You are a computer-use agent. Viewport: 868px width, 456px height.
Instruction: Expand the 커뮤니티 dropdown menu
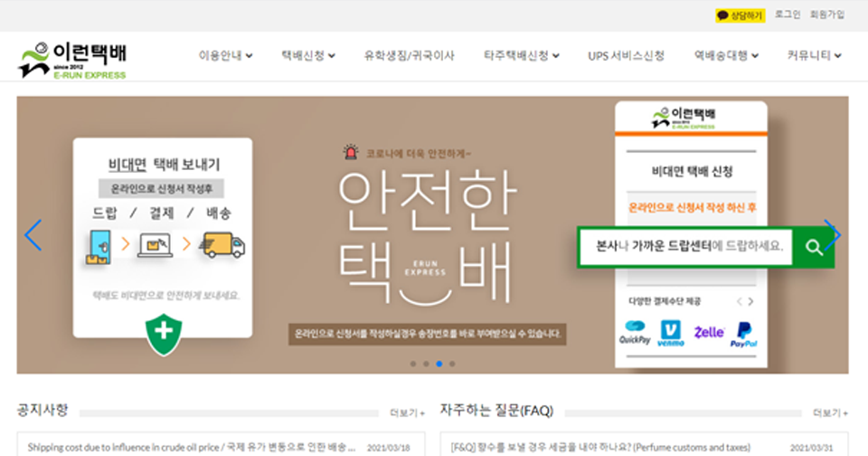coord(814,56)
